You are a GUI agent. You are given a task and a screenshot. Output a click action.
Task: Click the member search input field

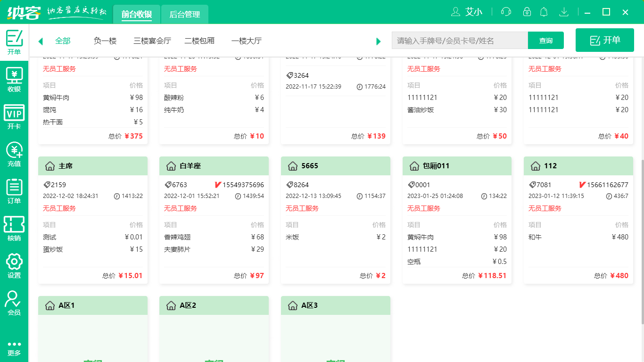(x=460, y=41)
